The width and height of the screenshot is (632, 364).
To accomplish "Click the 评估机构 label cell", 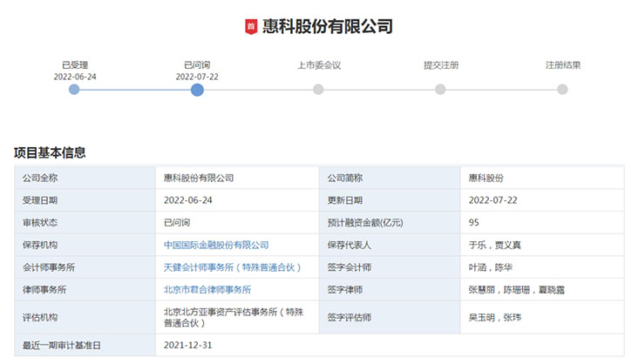I will 85,317.
